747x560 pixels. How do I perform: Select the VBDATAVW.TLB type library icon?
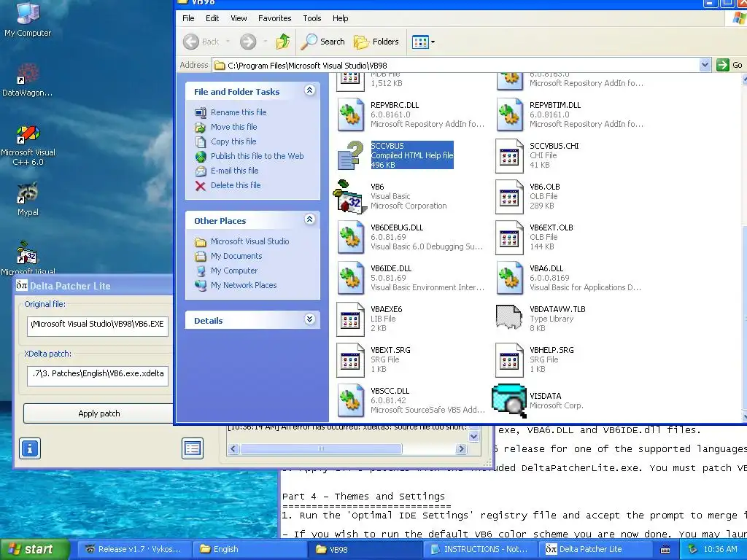[508, 318]
